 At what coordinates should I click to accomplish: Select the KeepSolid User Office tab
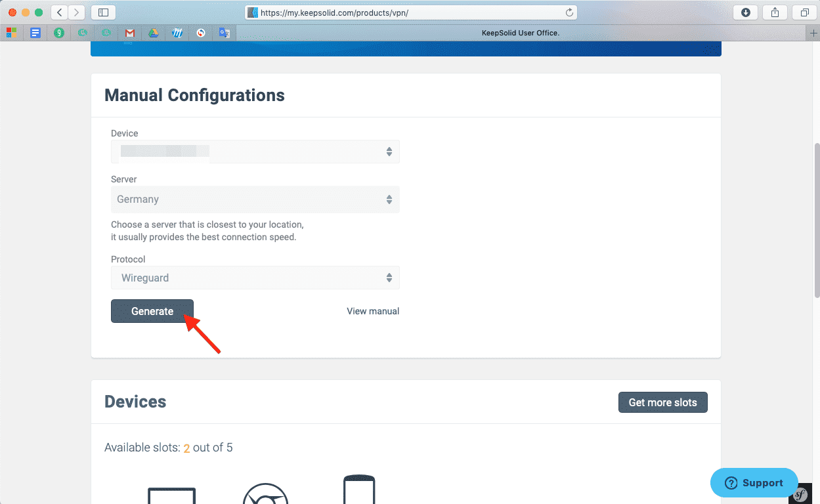[520, 33]
